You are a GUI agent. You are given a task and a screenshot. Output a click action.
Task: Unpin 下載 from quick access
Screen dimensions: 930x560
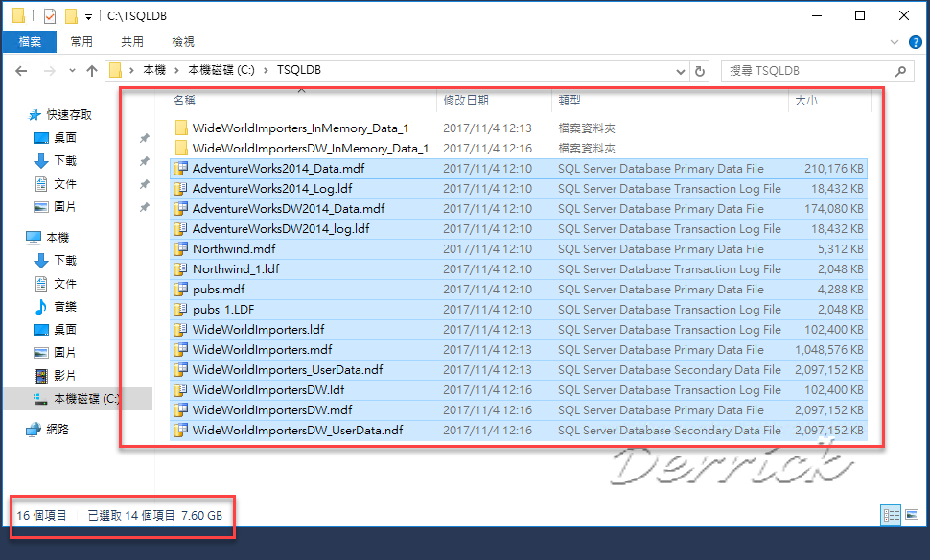click(x=146, y=162)
